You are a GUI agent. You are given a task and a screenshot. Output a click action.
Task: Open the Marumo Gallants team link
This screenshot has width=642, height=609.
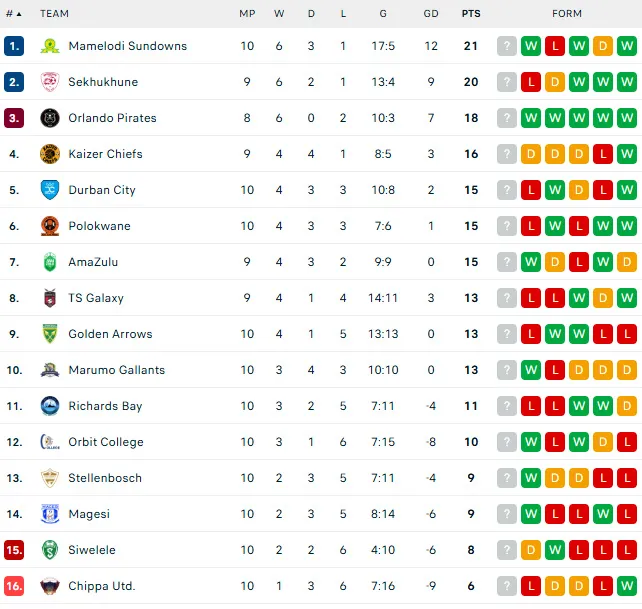click(116, 370)
